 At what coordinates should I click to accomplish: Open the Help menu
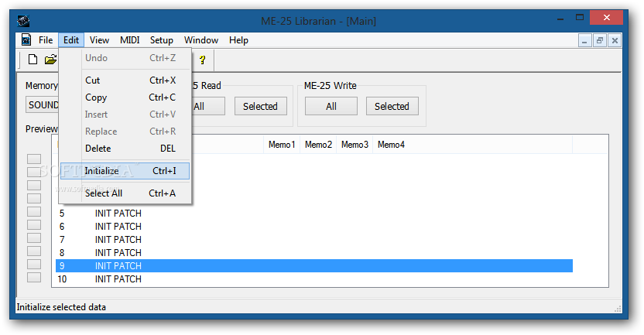[x=238, y=40]
